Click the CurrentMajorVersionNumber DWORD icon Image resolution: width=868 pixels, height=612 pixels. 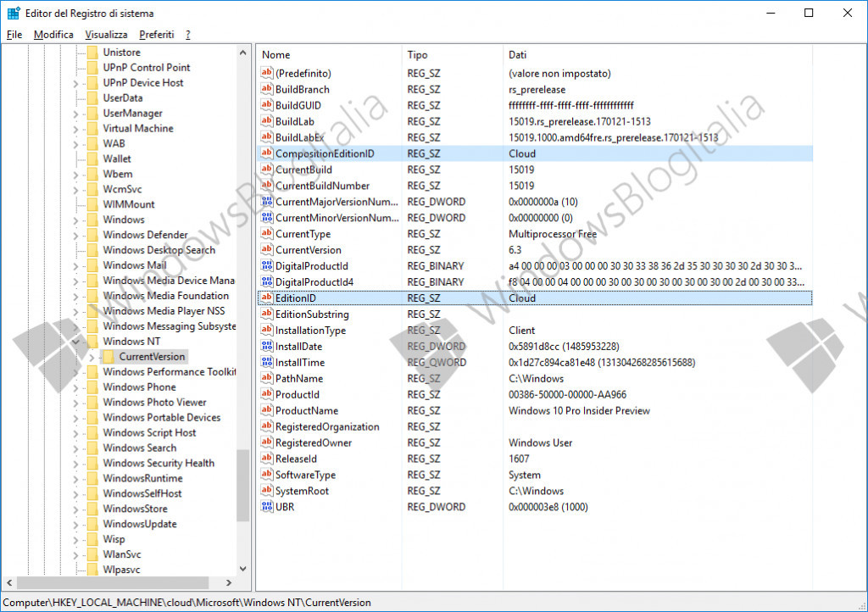coord(267,202)
